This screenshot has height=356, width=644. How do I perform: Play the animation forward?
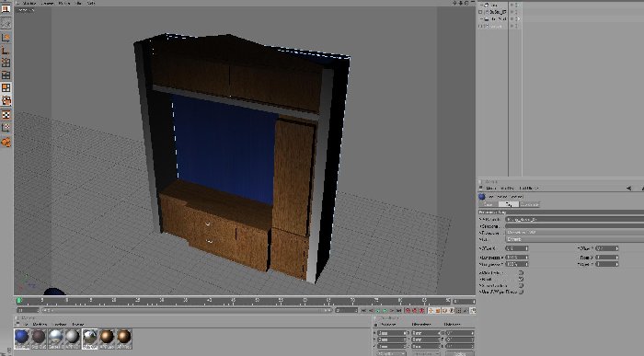[385, 310]
